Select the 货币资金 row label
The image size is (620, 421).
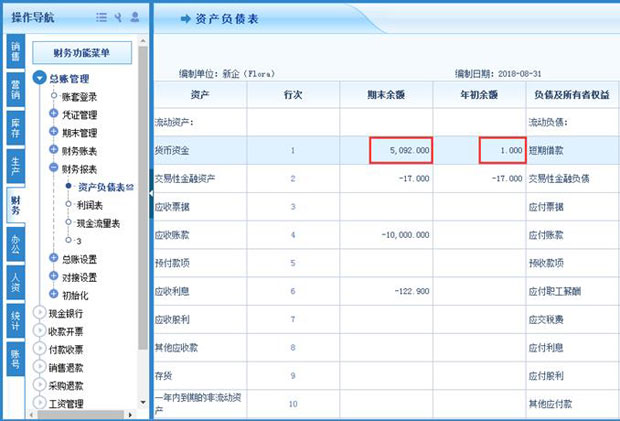click(x=172, y=150)
